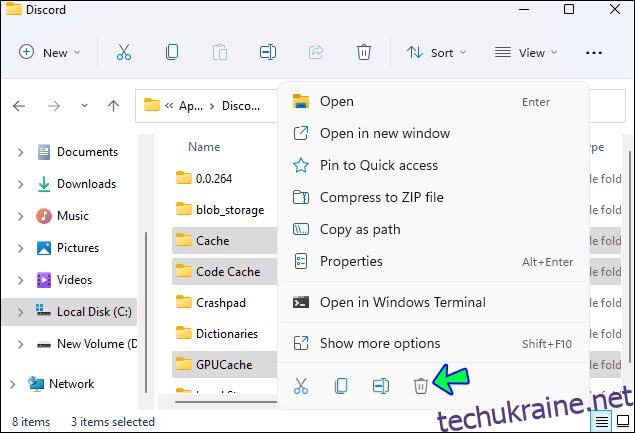Choose Compress to ZIP file
The height and width of the screenshot is (433, 635).
pyautogui.click(x=433, y=197)
